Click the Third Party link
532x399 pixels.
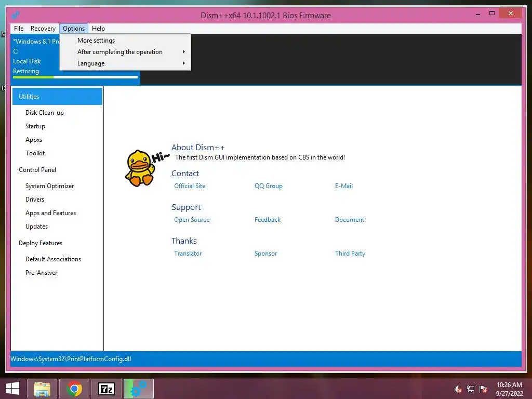pos(350,254)
